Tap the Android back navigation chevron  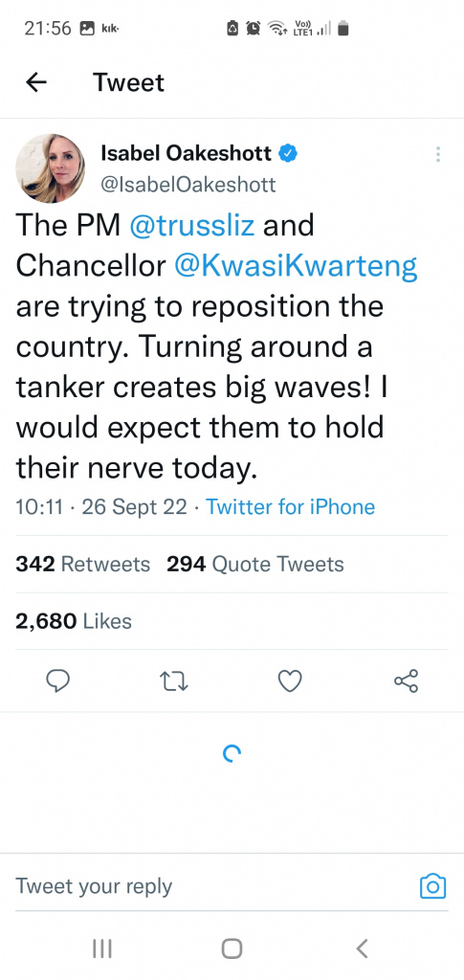point(362,948)
